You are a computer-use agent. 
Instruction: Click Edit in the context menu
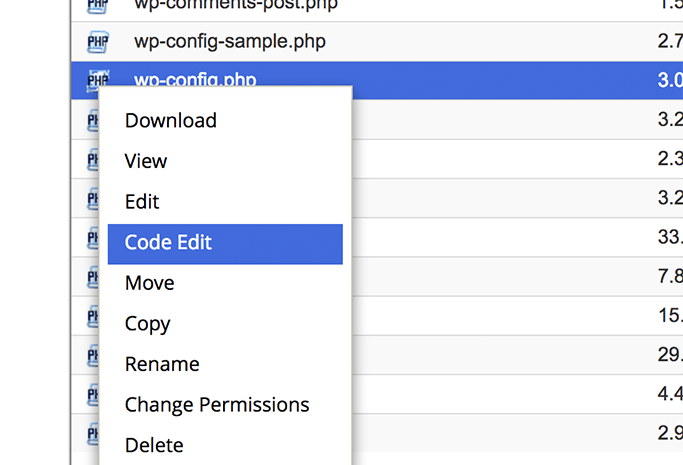pyautogui.click(x=142, y=202)
